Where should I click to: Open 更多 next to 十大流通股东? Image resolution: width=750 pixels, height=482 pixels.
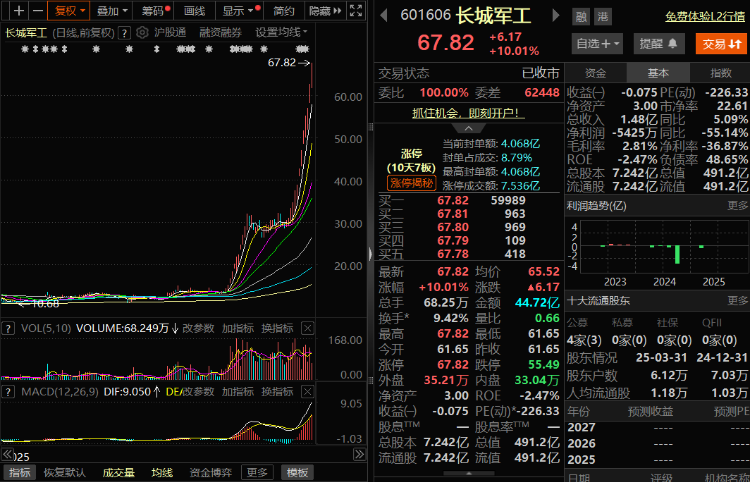(738, 301)
